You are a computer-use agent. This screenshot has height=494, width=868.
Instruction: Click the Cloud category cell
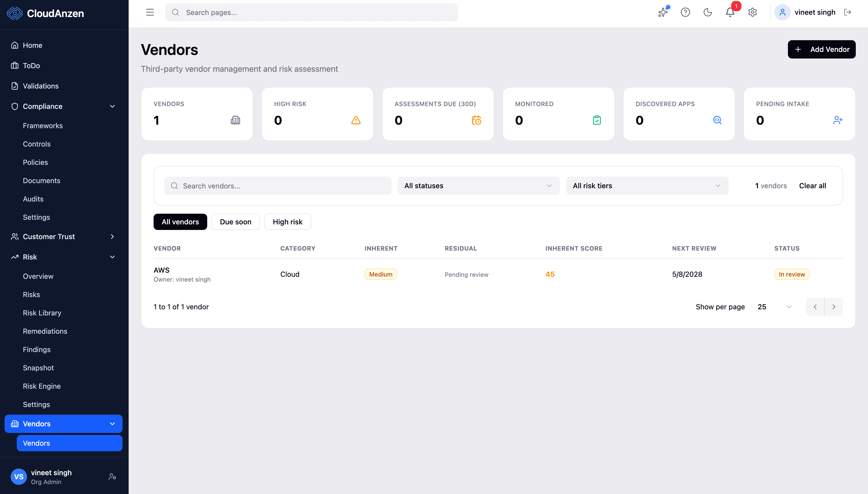[x=290, y=274]
